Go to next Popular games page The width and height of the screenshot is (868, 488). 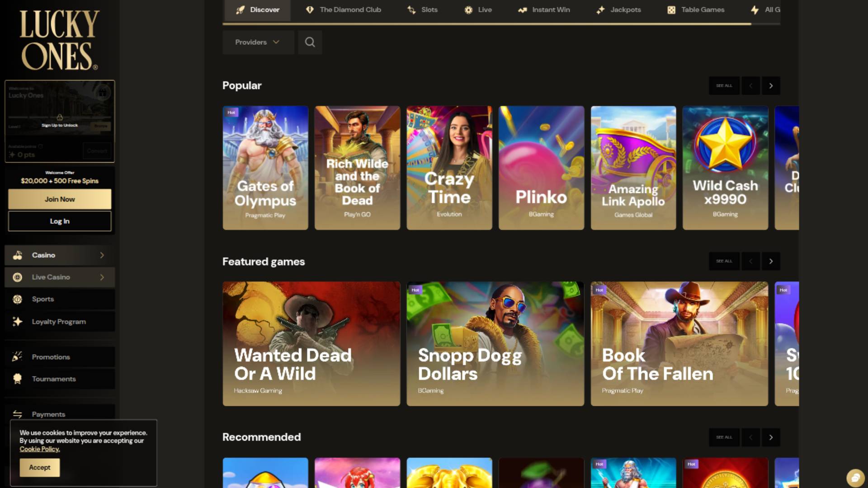pyautogui.click(x=771, y=85)
